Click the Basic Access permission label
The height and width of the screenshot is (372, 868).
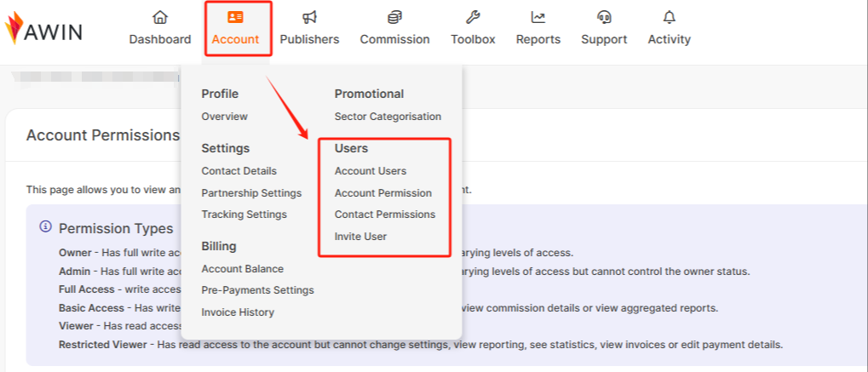point(91,308)
